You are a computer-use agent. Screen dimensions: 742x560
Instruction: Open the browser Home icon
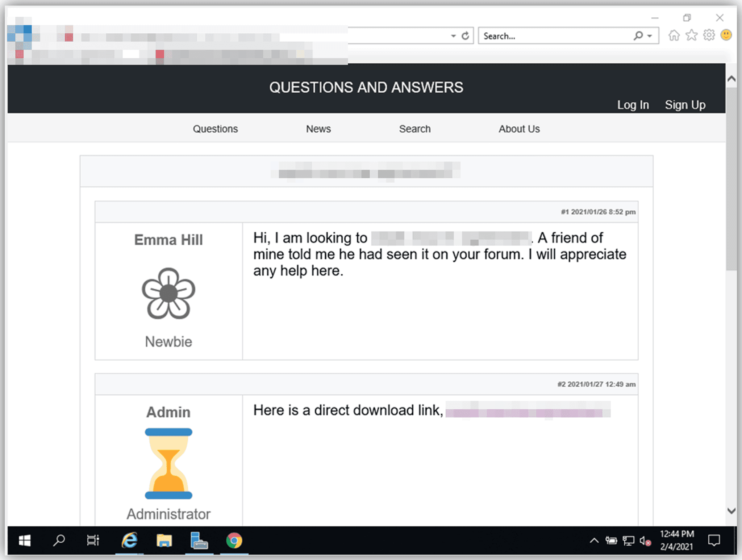pyautogui.click(x=674, y=35)
